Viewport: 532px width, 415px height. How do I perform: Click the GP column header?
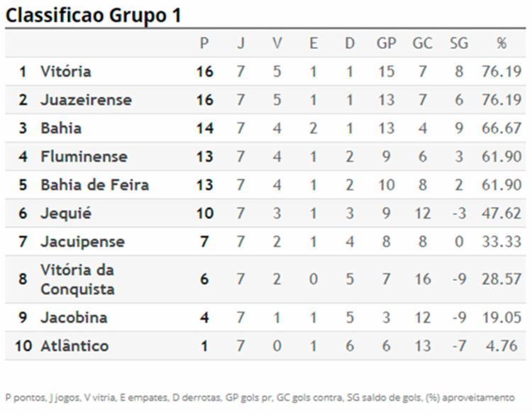pos(387,43)
